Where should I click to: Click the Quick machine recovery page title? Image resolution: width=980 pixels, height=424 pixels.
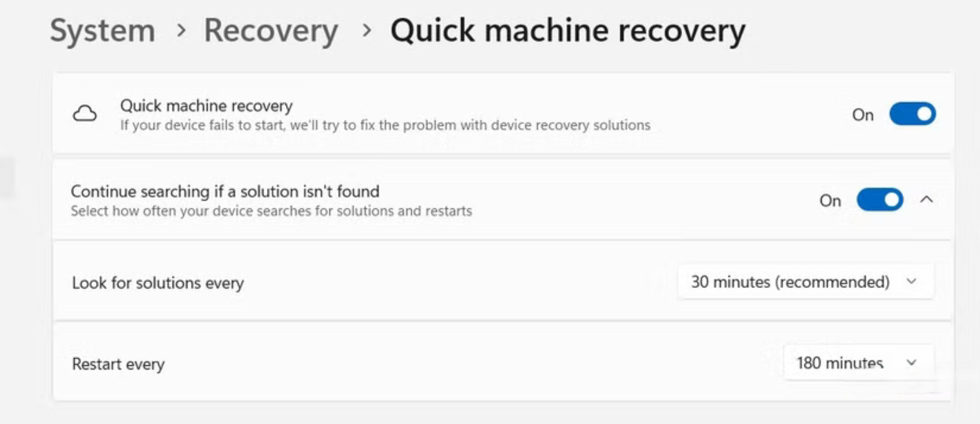click(567, 31)
